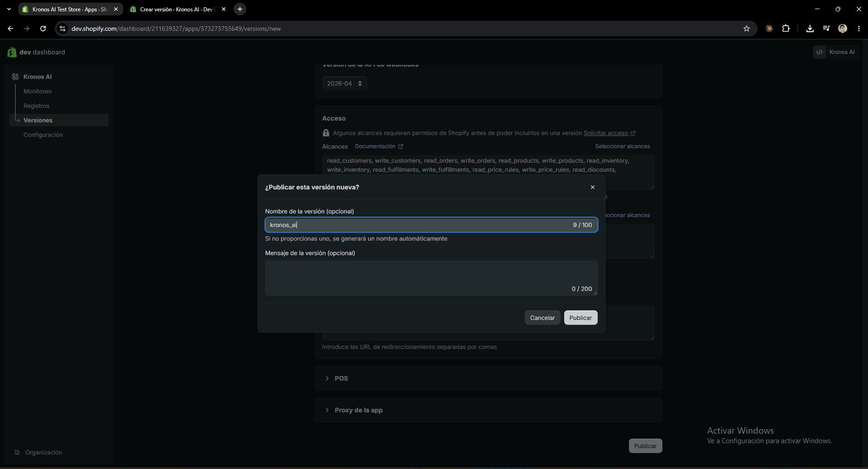Bookmark this page with star icon
The width and height of the screenshot is (868, 469).
click(747, 29)
